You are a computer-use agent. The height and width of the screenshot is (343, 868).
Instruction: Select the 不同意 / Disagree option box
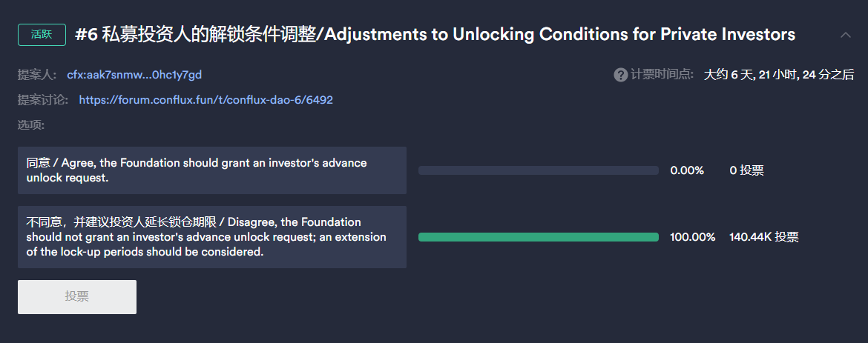pos(212,237)
